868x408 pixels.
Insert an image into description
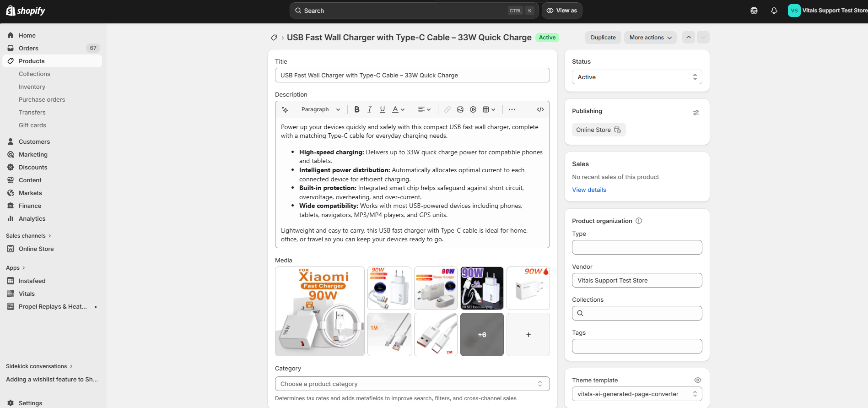point(460,109)
